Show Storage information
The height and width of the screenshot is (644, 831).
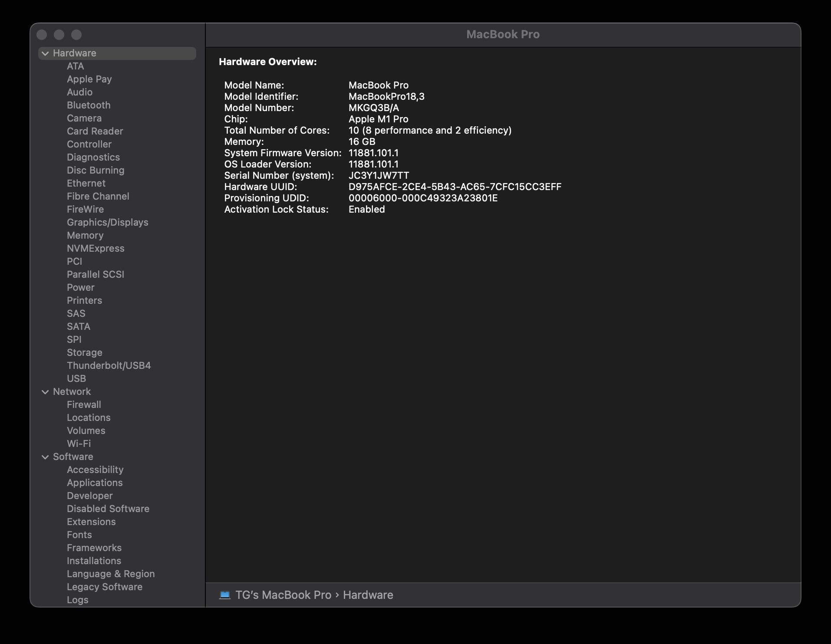(85, 353)
